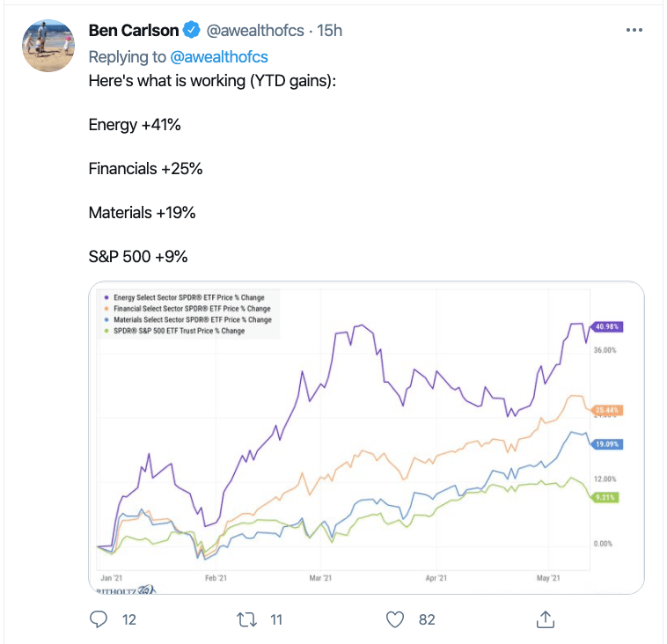The height and width of the screenshot is (644, 667).
Task: Like the tweet with heart icon
Action: [x=397, y=619]
